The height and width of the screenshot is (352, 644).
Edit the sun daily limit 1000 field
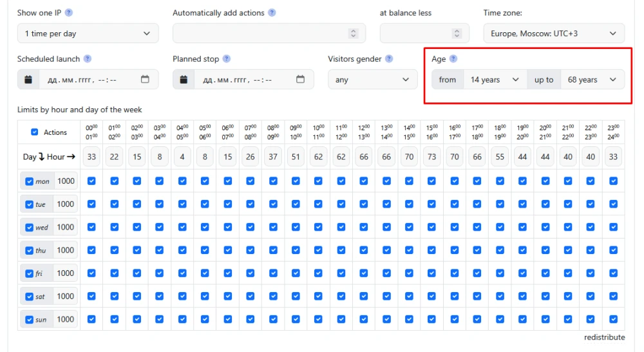tap(66, 319)
